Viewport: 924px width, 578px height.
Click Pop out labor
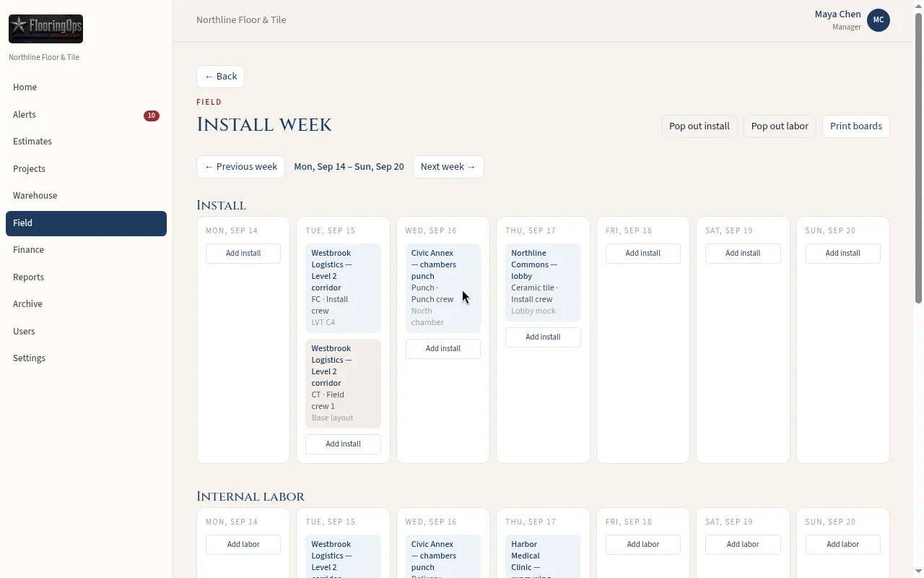tap(780, 126)
